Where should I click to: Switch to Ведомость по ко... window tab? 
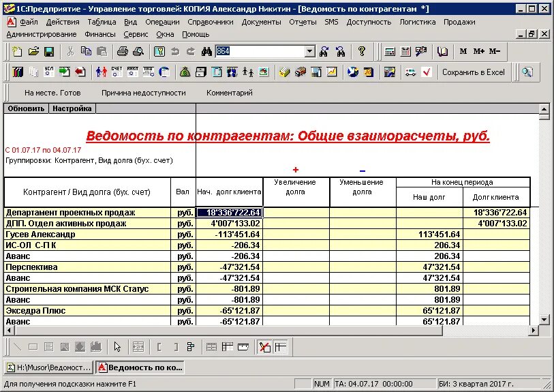pos(140,367)
